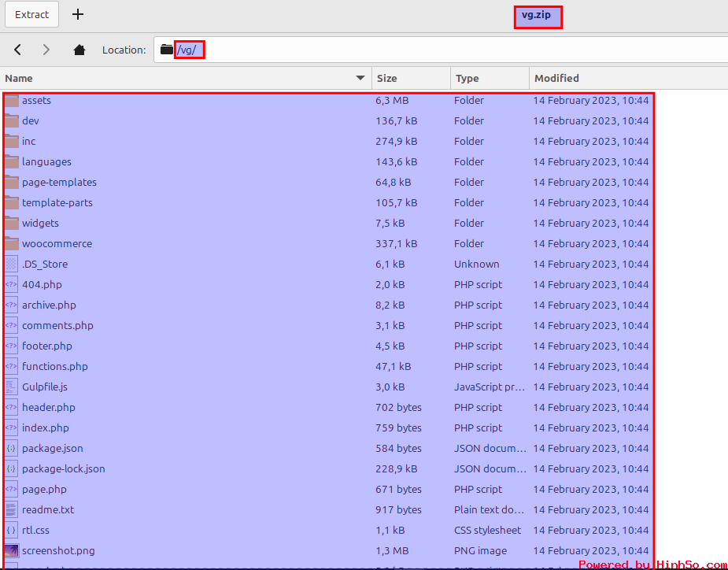Select the assets folder name

click(37, 100)
